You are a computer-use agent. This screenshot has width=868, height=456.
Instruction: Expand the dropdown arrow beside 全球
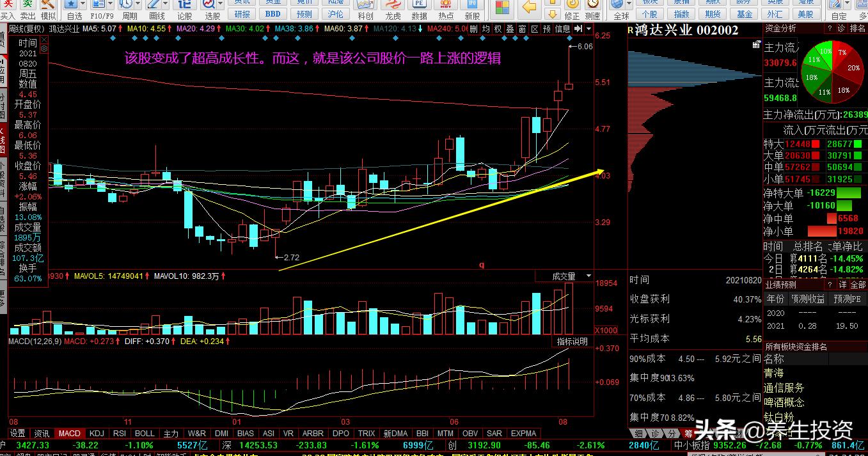click(x=629, y=4)
